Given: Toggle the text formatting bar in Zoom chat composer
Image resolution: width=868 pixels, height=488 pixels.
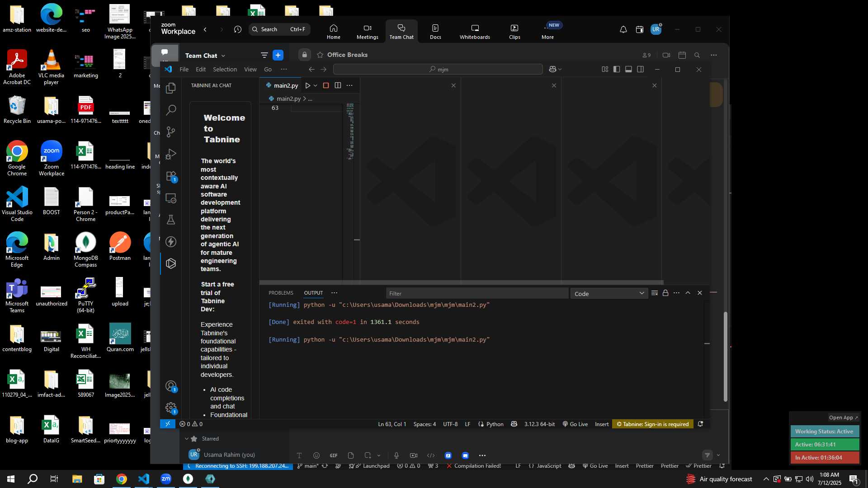Looking at the screenshot, I should [x=299, y=455].
